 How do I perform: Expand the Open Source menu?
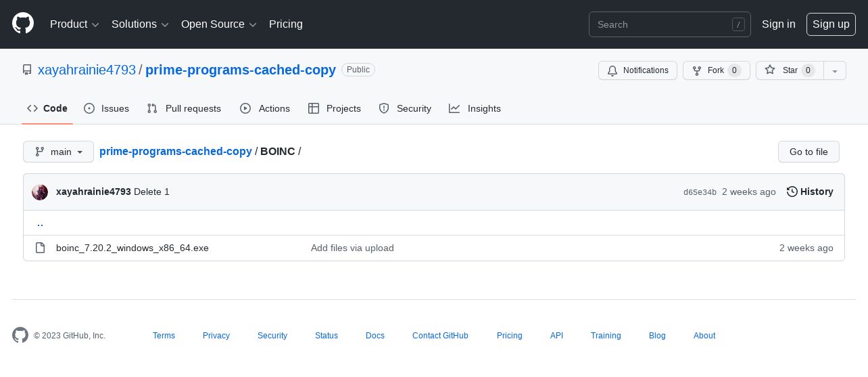(219, 24)
